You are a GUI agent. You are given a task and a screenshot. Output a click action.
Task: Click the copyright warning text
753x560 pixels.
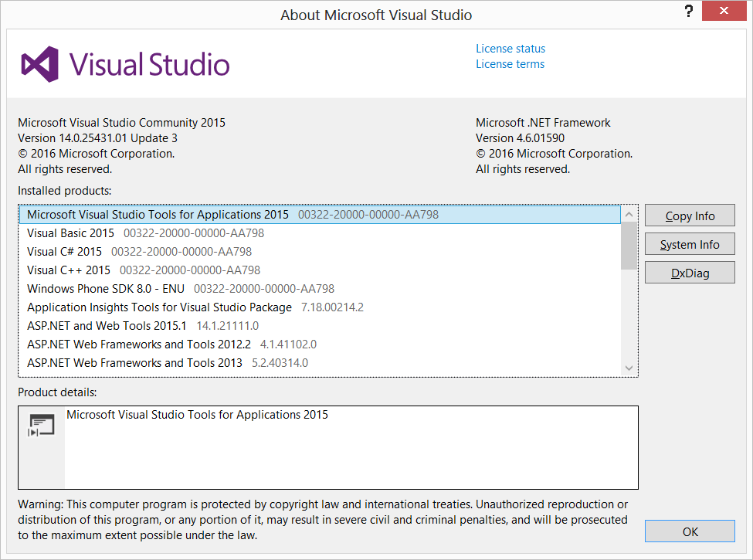pyautogui.click(x=323, y=520)
